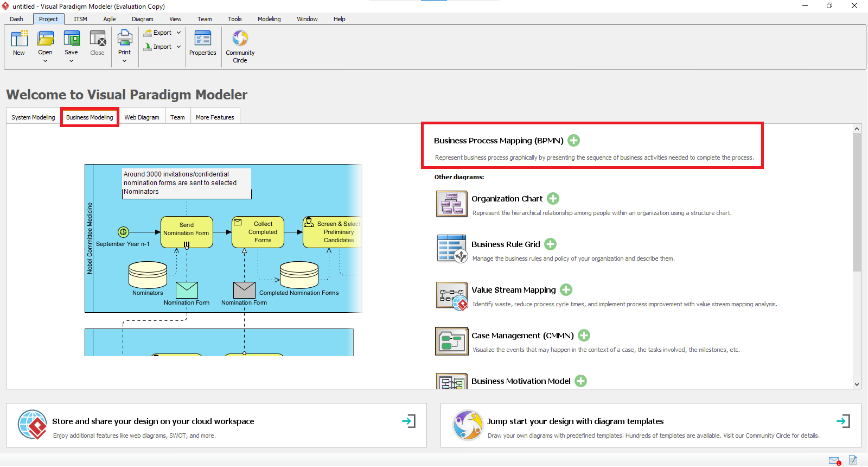Click green plus next to Business Process Mapping

click(x=573, y=141)
